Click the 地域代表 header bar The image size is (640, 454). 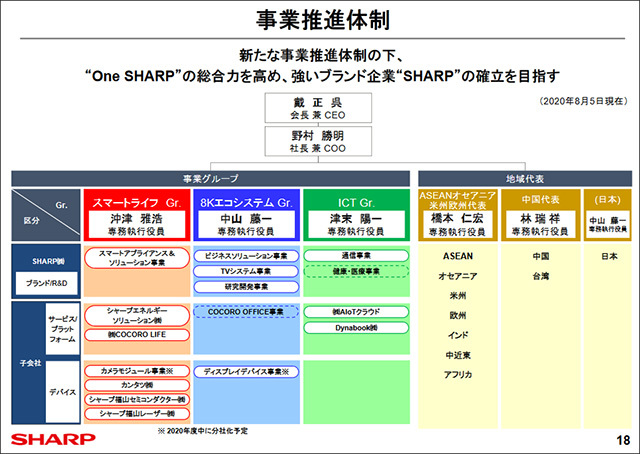click(525, 179)
